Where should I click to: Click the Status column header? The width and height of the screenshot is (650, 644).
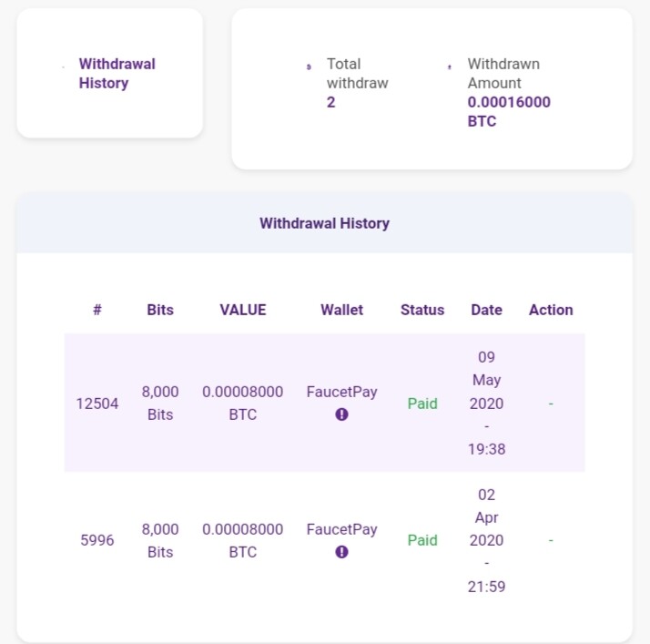pyautogui.click(x=422, y=310)
